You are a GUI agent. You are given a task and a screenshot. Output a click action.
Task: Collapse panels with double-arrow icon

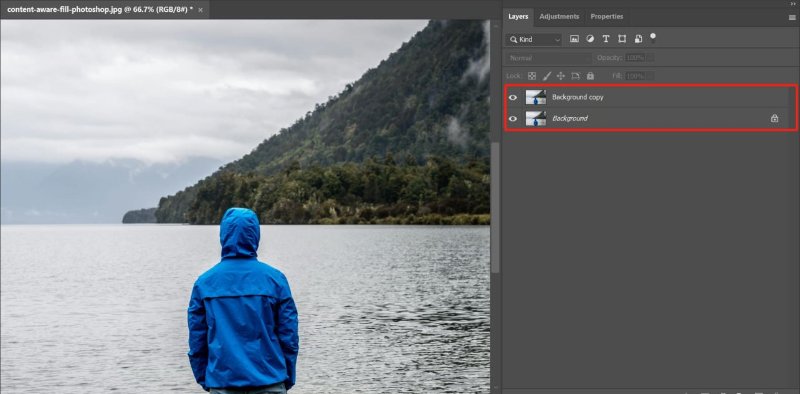coord(792,3)
